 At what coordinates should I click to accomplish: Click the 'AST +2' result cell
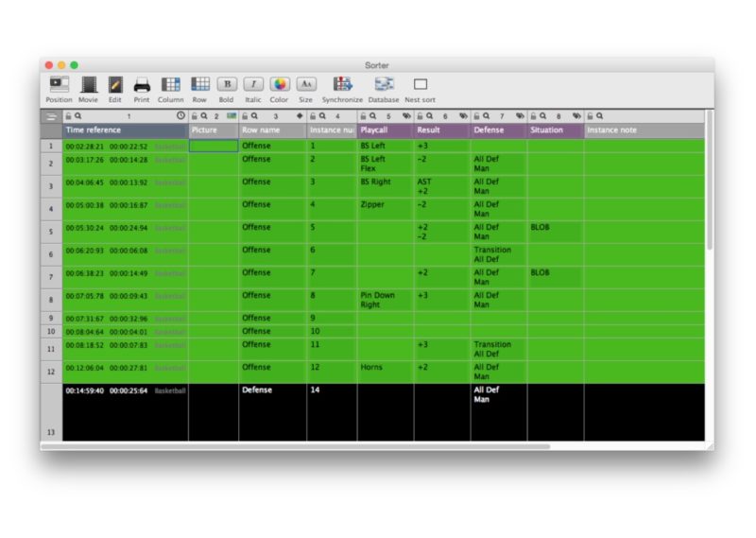point(442,186)
